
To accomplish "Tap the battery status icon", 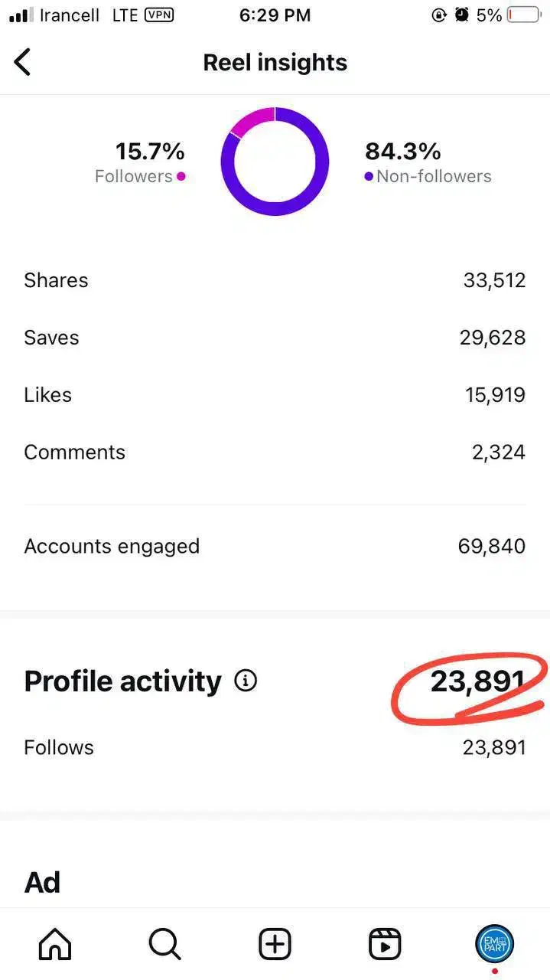I will pyautogui.click(x=524, y=15).
